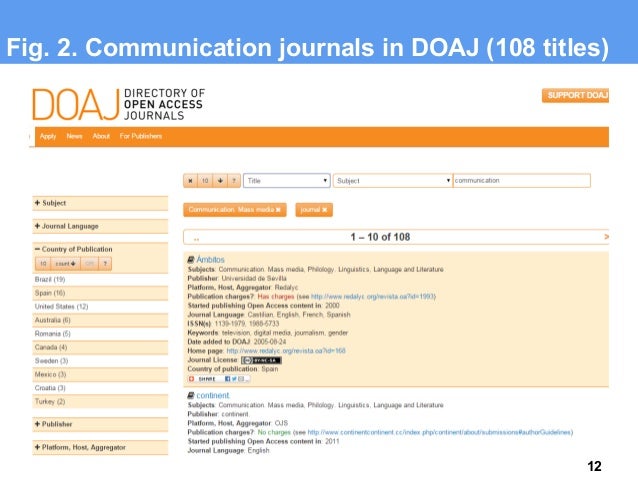The width and height of the screenshot is (638, 479).
Task: Open the Ámbitos journal title link
Action: click(x=210, y=260)
